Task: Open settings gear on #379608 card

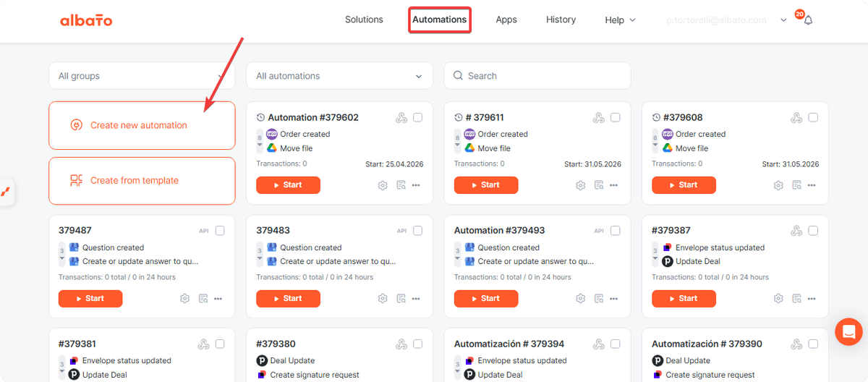Action: click(778, 185)
